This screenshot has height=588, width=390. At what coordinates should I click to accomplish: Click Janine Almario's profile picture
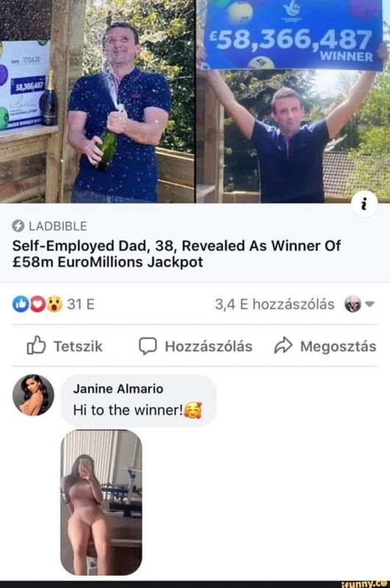pos(33,395)
